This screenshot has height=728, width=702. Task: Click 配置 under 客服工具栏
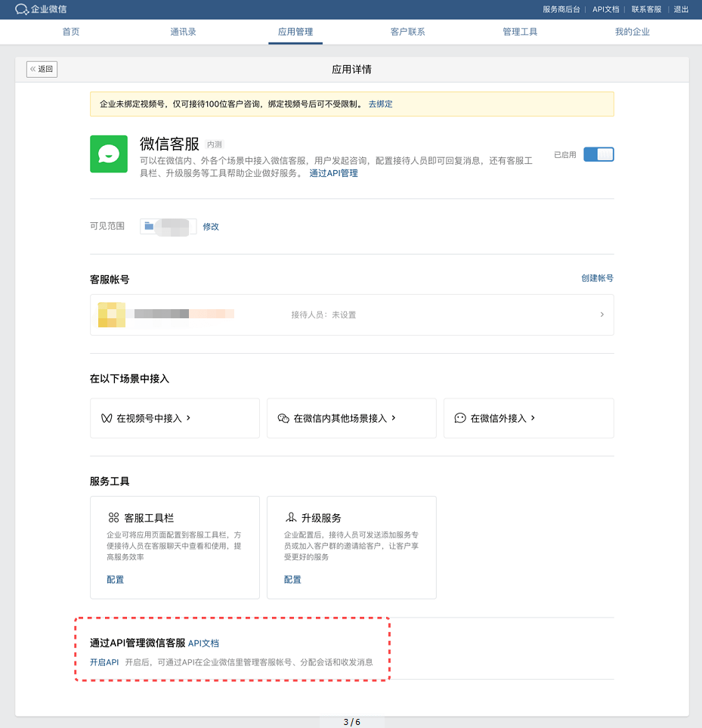coord(116,579)
